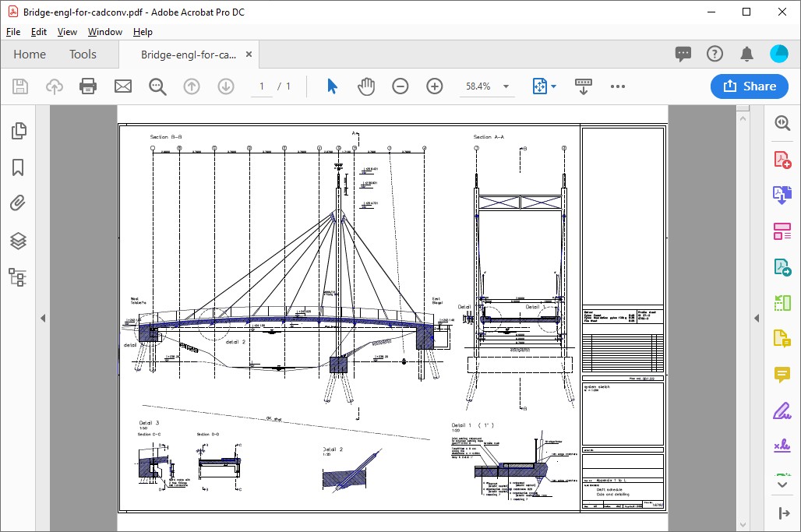Screen dimensions: 801x532
Task: Close the Bridge-engl-for-ca document tab
Action: pyautogui.click(x=249, y=55)
